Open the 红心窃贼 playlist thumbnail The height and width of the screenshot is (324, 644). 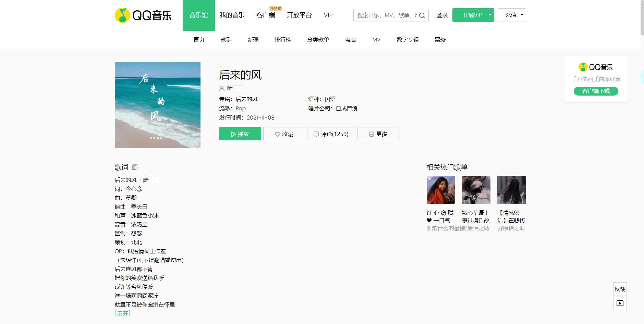[441, 190]
